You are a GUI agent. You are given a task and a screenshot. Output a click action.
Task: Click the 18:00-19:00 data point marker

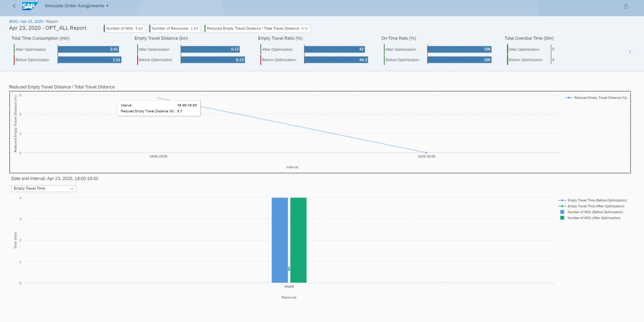coord(158,97)
